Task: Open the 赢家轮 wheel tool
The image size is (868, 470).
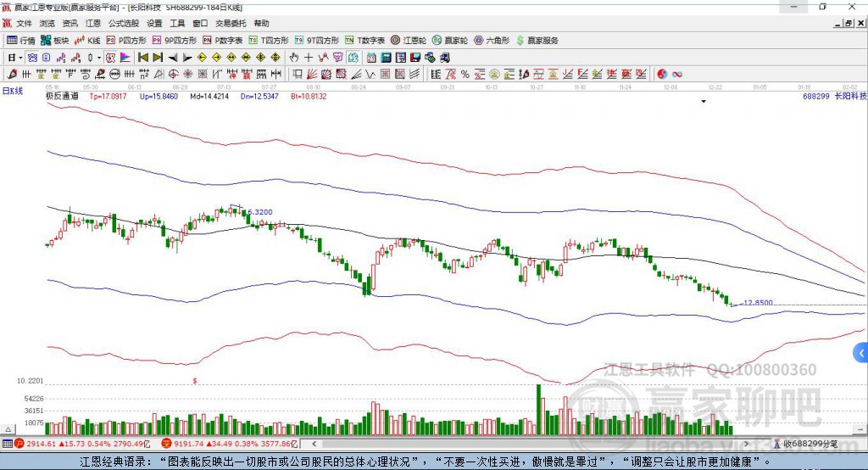Action: click(x=450, y=41)
